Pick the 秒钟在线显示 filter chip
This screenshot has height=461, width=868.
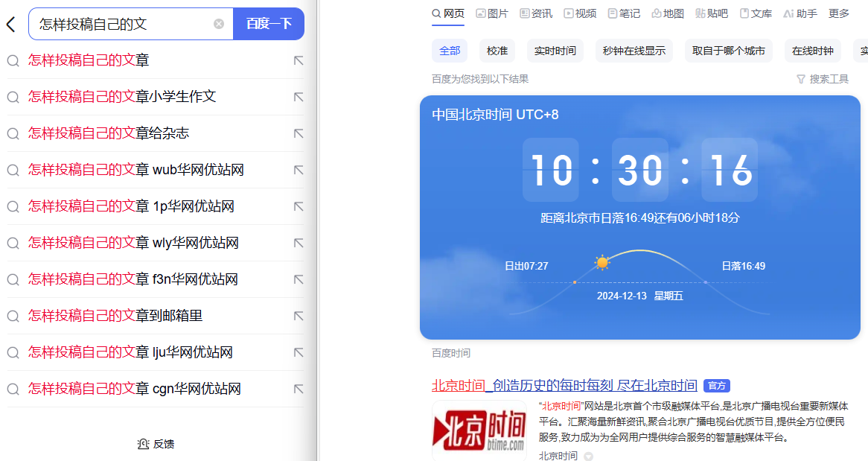(634, 51)
